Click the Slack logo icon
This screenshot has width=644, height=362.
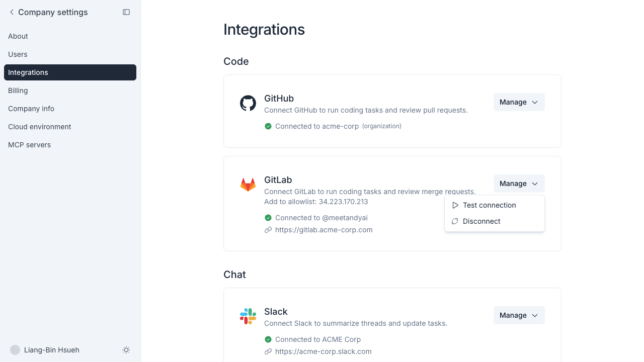point(248,316)
